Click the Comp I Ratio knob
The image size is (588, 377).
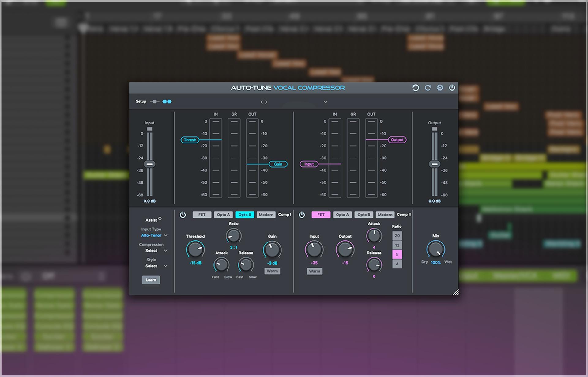[234, 236]
